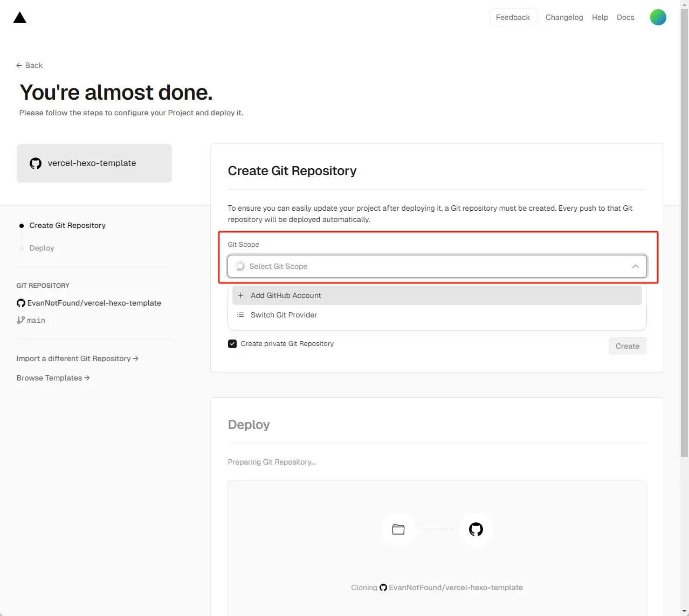Viewport: 689px width, 616px height.
Task: Click the Preparing Git Repository status text
Action: coord(272,462)
